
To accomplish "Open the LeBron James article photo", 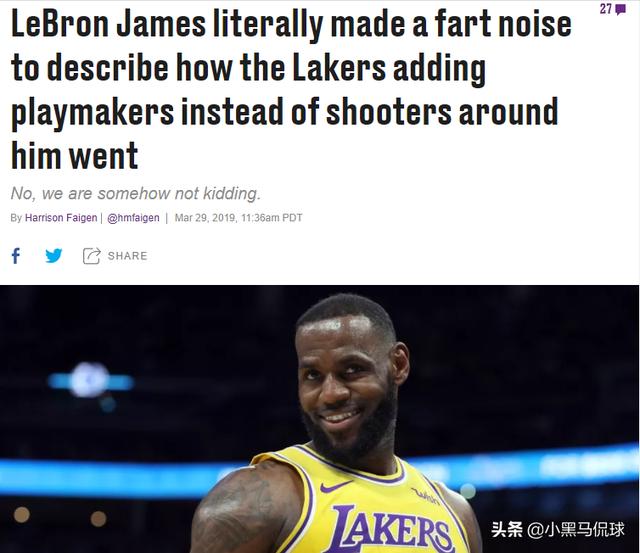I will pos(320,419).
